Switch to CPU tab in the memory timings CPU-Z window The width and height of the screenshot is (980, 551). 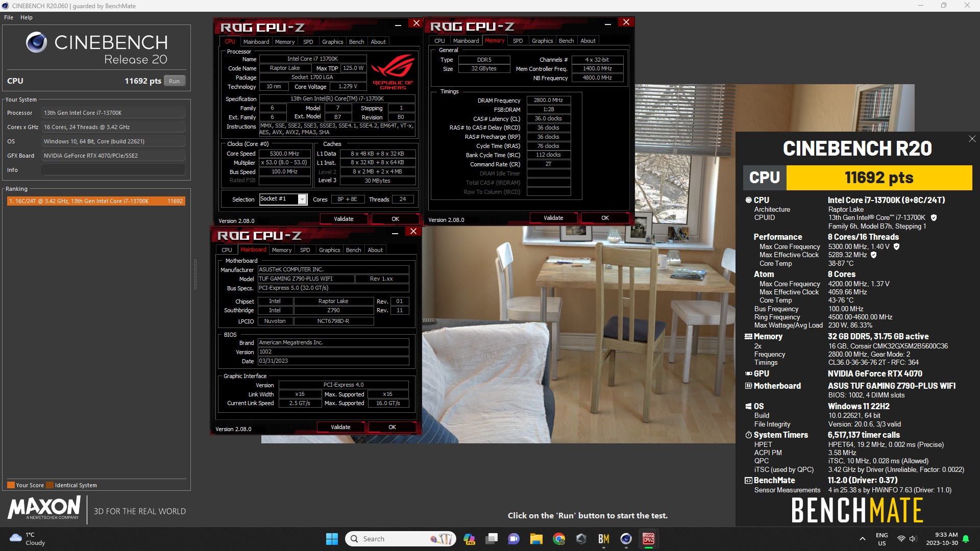pyautogui.click(x=439, y=41)
